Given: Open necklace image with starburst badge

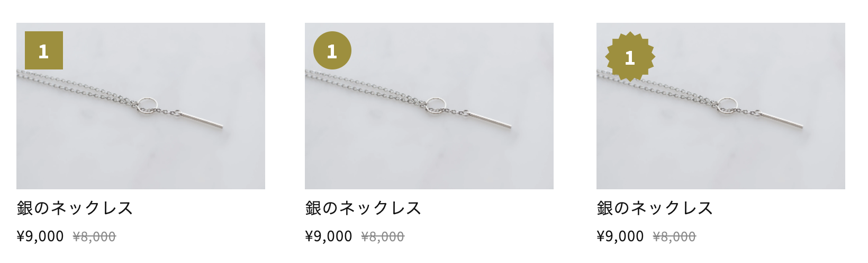Looking at the screenshot, I should 721,106.
